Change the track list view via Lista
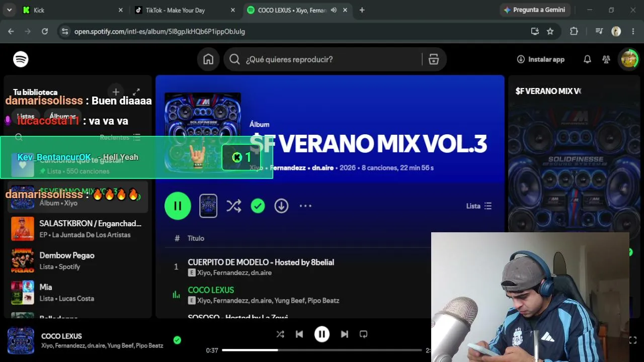644x362 pixels. (479, 206)
